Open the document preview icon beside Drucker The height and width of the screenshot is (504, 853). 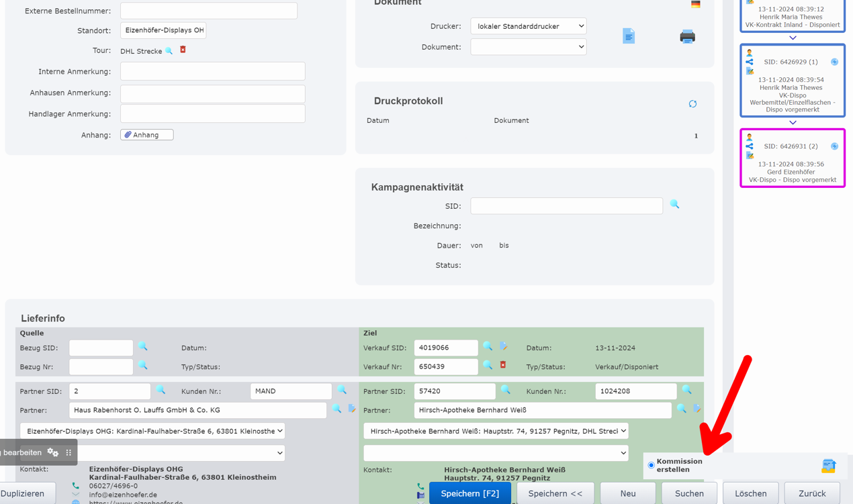[x=629, y=36]
